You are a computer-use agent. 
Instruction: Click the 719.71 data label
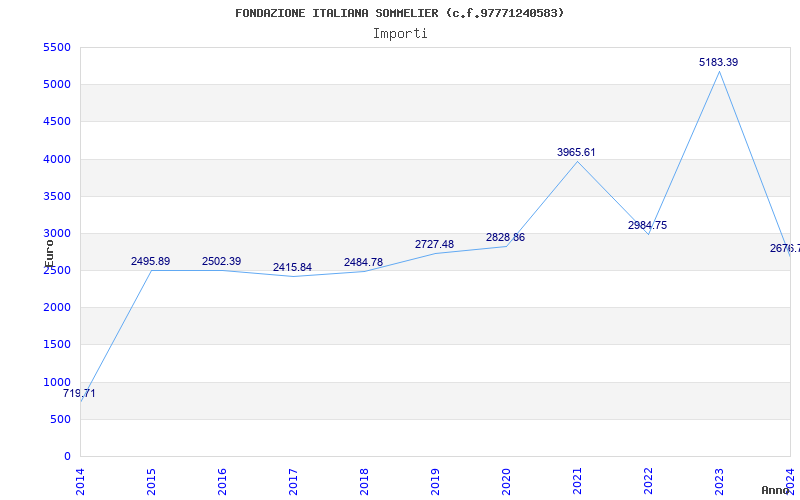point(79,393)
